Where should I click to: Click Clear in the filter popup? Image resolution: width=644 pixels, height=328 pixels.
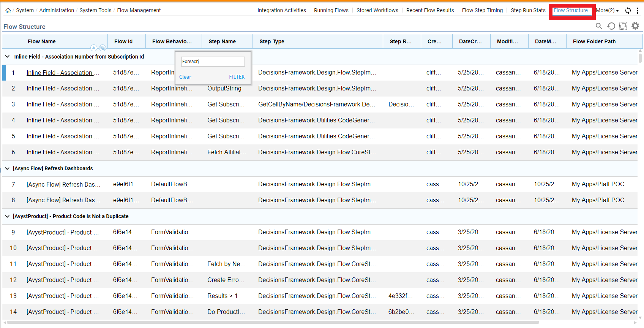(185, 77)
